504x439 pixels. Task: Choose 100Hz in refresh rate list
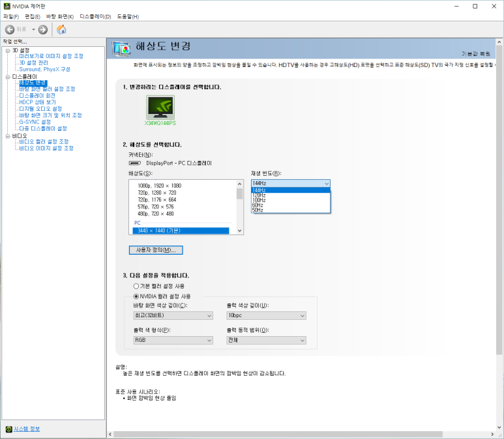click(x=291, y=200)
